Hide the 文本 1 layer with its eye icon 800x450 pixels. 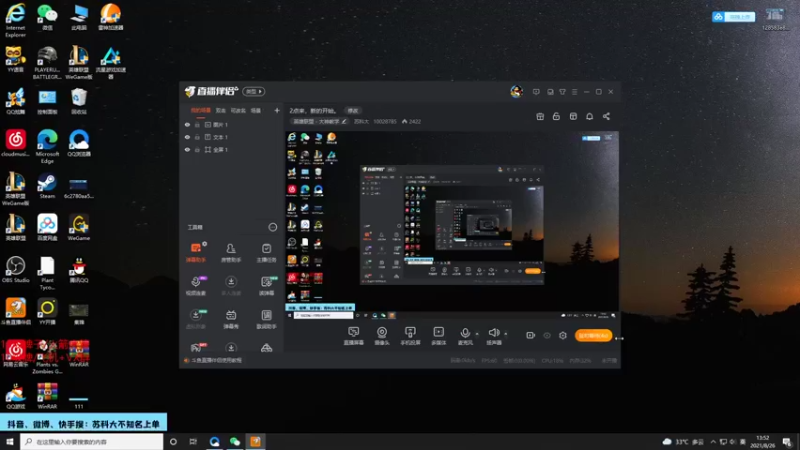pyautogui.click(x=187, y=137)
